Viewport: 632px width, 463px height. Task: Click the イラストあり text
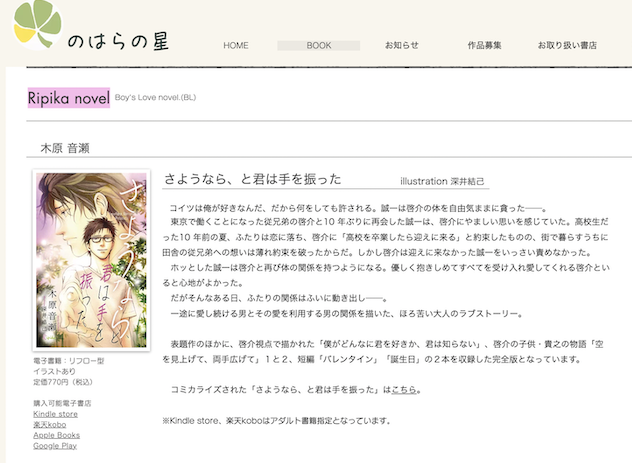pos(54,371)
